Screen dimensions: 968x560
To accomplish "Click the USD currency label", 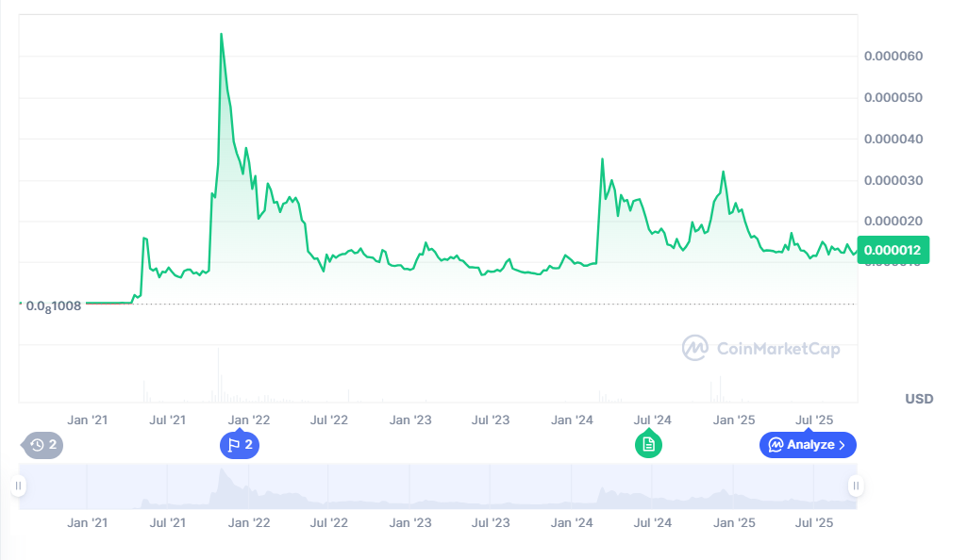I will (919, 399).
